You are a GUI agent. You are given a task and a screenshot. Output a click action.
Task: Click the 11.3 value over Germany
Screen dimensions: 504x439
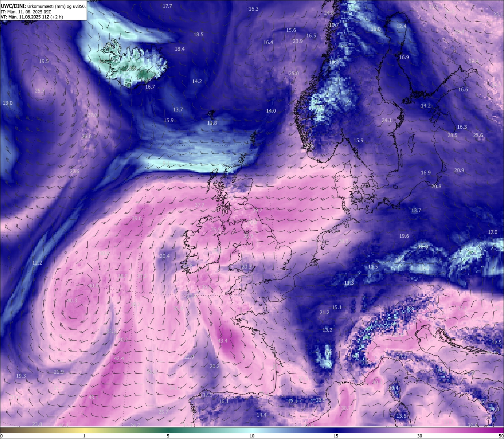point(349,283)
